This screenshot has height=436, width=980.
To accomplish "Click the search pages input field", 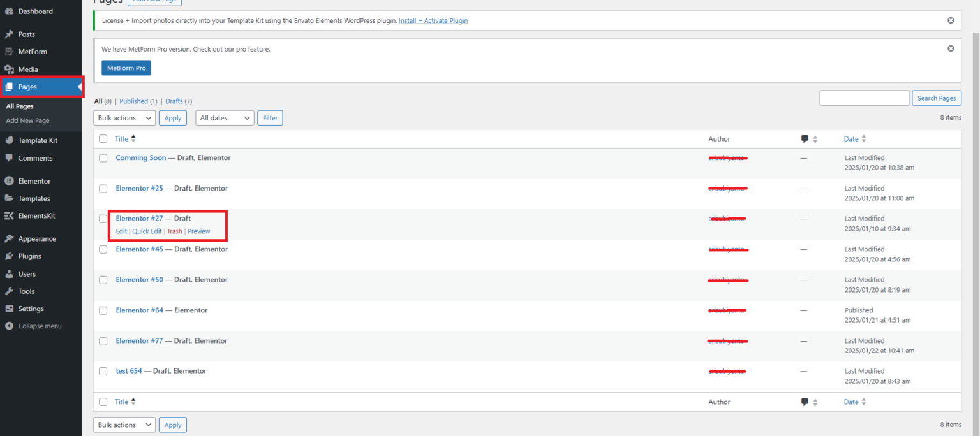I will click(x=864, y=98).
